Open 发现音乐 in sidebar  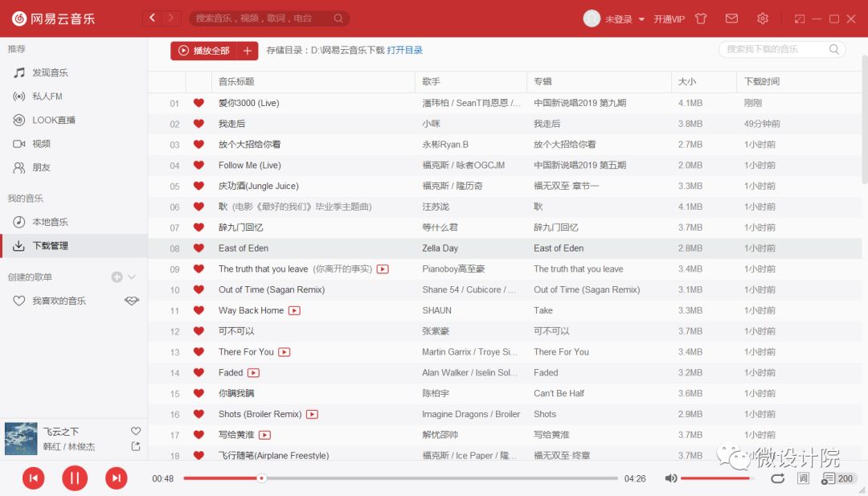pos(74,72)
